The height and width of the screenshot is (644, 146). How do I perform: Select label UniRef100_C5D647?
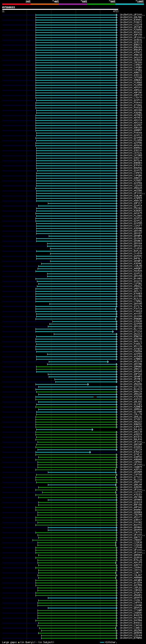(x=131, y=540)
